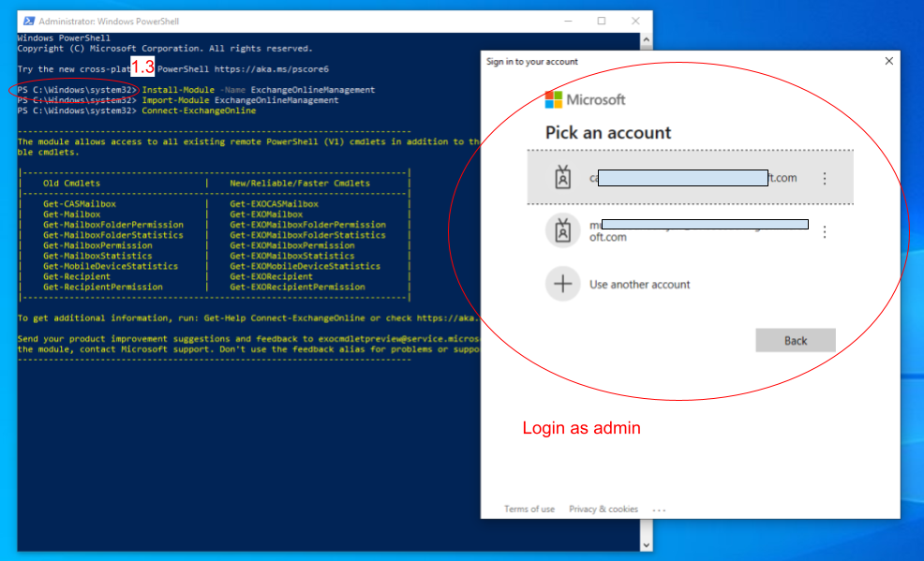The width and height of the screenshot is (924, 561).
Task: Click Get-EXOCASMailbox in new cmdlets column
Action: 274,204
